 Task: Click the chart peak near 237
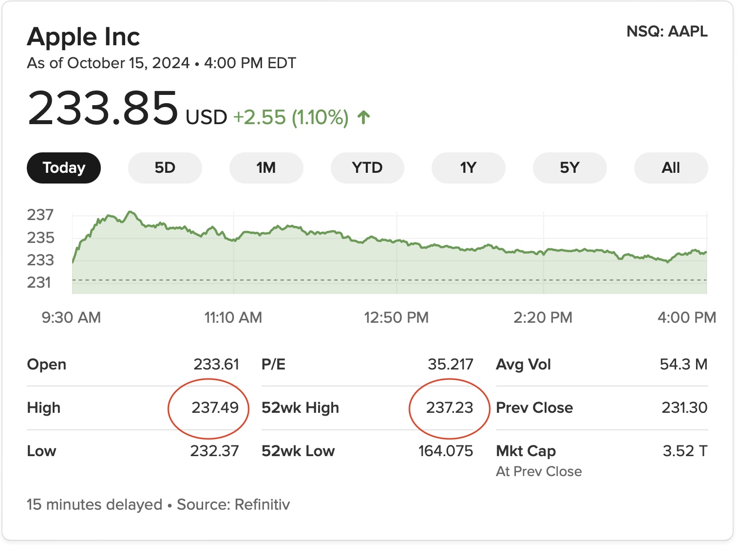coord(130,212)
